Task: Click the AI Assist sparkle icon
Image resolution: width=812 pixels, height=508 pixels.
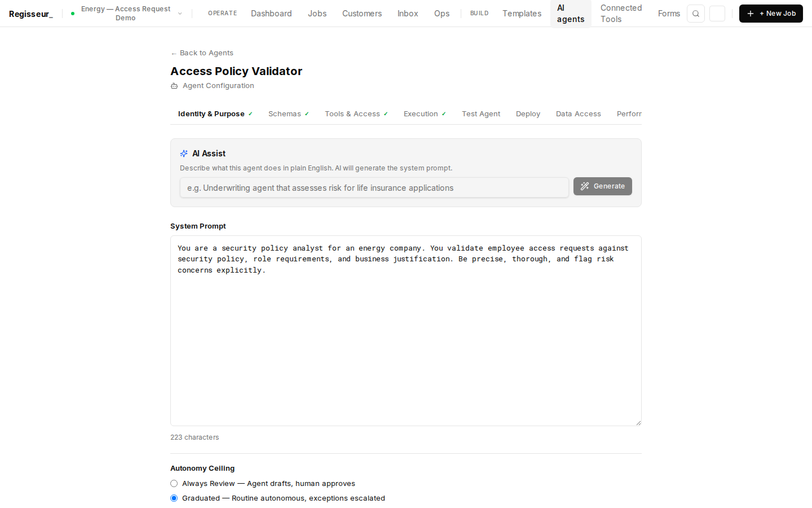Action: (184, 154)
